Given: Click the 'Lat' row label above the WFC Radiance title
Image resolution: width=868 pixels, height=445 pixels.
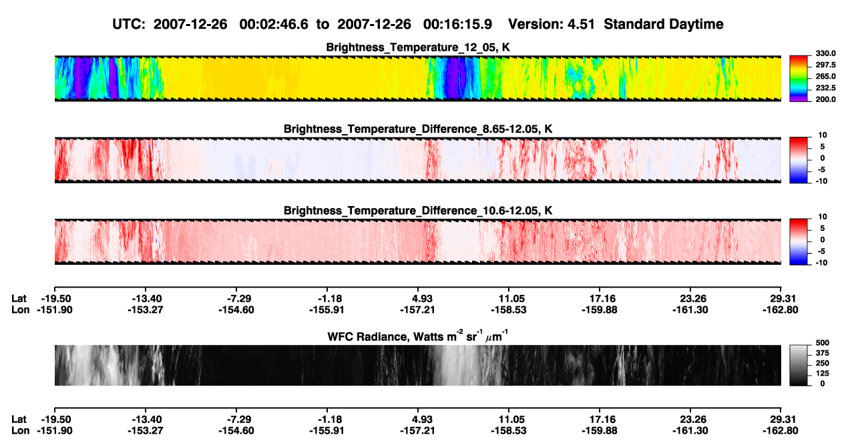Looking at the screenshot, I should coord(19,298).
